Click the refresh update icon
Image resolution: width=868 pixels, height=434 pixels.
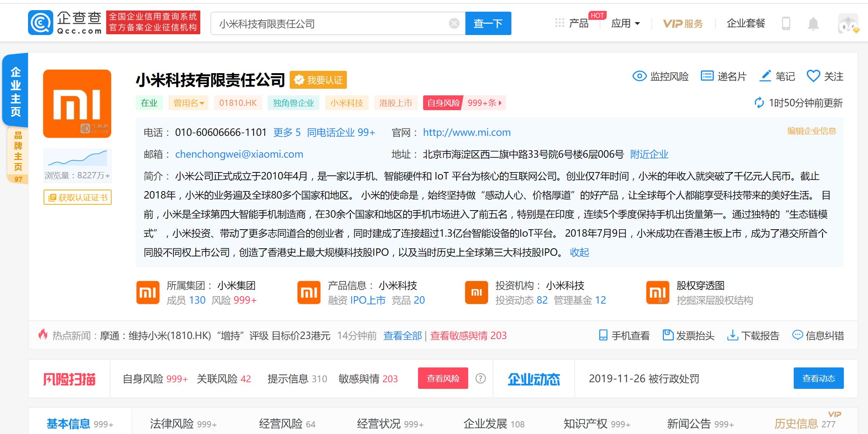759,103
